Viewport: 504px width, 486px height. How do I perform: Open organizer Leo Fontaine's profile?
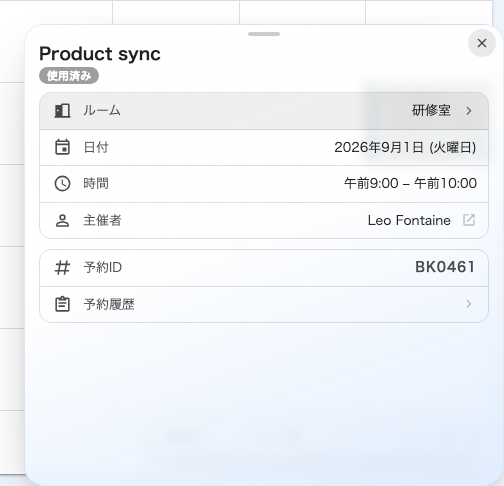pos(264,220)
